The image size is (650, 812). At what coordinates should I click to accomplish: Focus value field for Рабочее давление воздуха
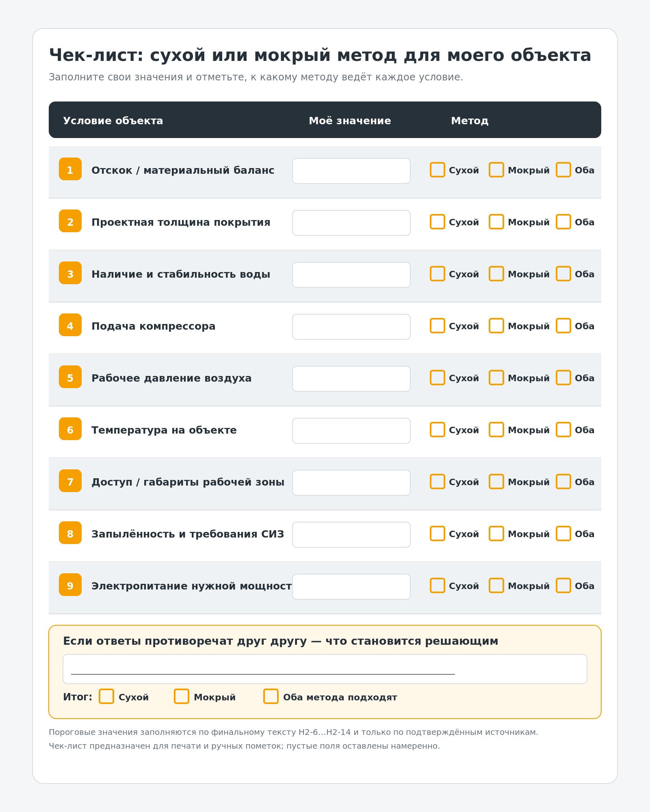(351, 379)
